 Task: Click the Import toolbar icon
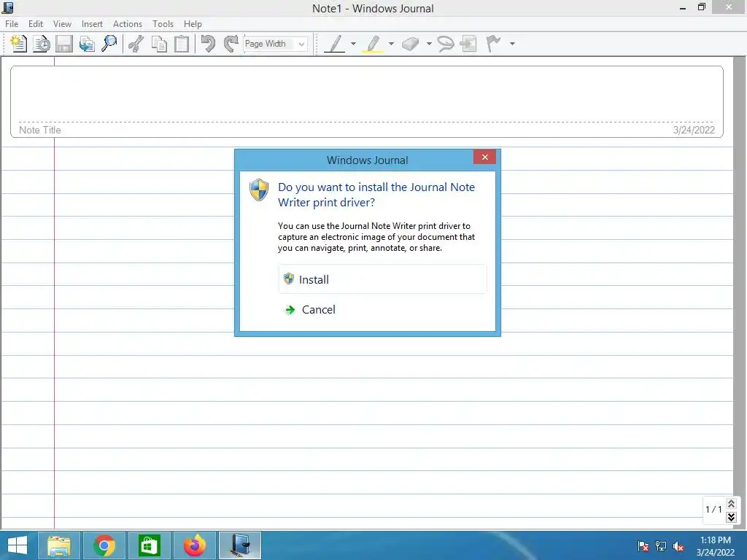(x=87, y=44)
